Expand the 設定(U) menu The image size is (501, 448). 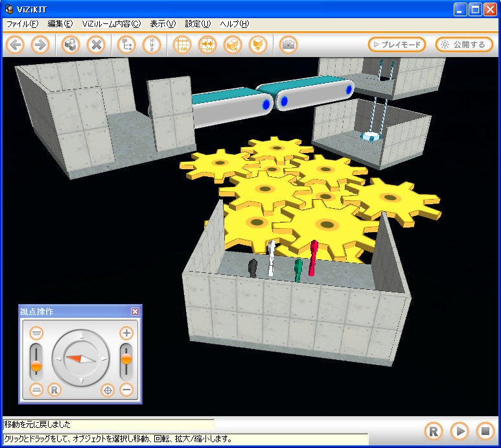pos(198,24)
